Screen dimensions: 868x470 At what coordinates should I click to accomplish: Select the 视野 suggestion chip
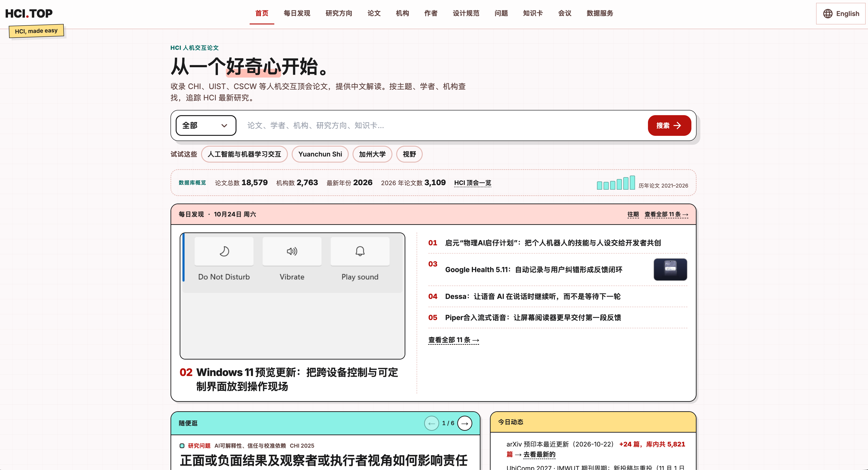pyautogui.click(x=409, y=154)
